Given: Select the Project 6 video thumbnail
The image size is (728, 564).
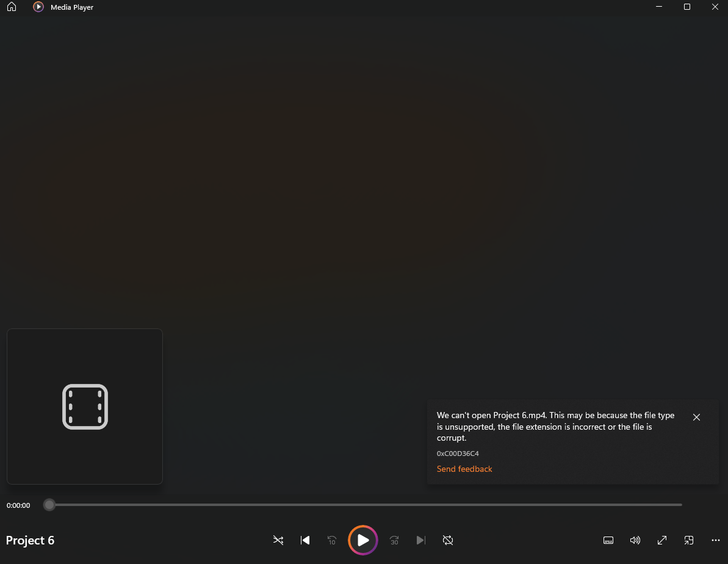Looking at the screenshot, I should point(84,406).
